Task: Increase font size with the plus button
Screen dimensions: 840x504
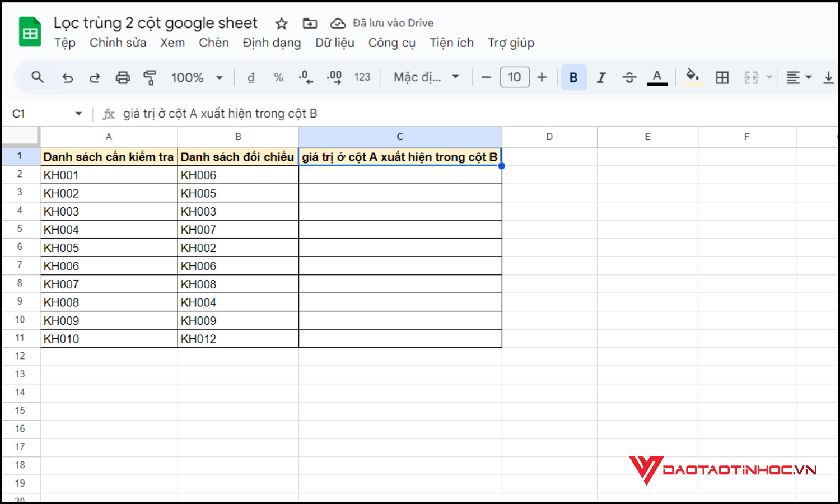Action: coord(542,77)
